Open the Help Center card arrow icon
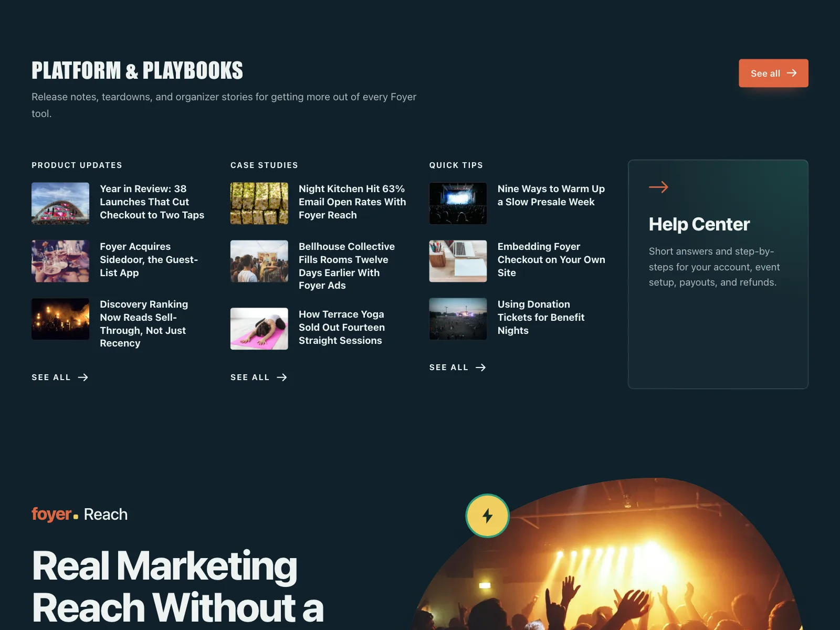Screen dimensions: 840x630 point(658,187)
